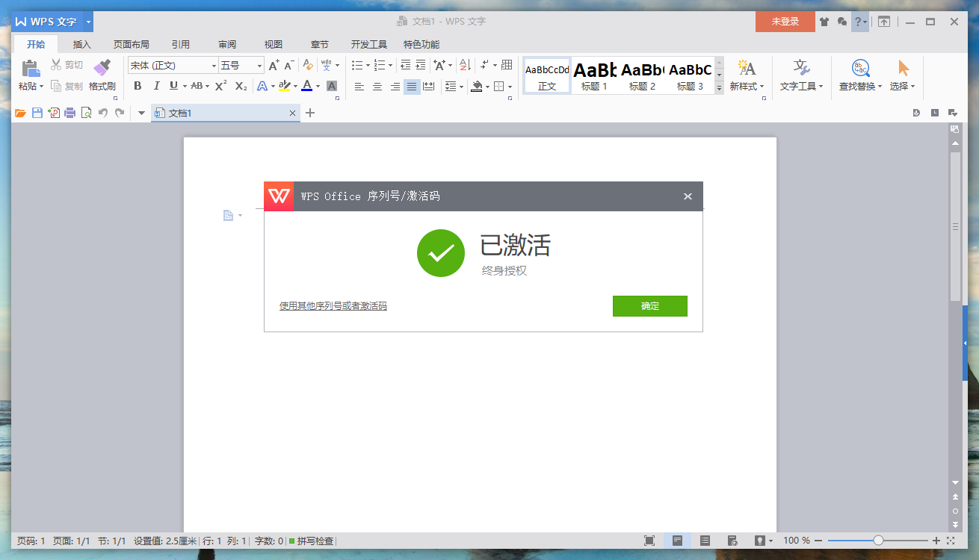The width and height of the screenshot is (979, 560).
Task: Click the zoom slider handle
Action: (878, 541)
